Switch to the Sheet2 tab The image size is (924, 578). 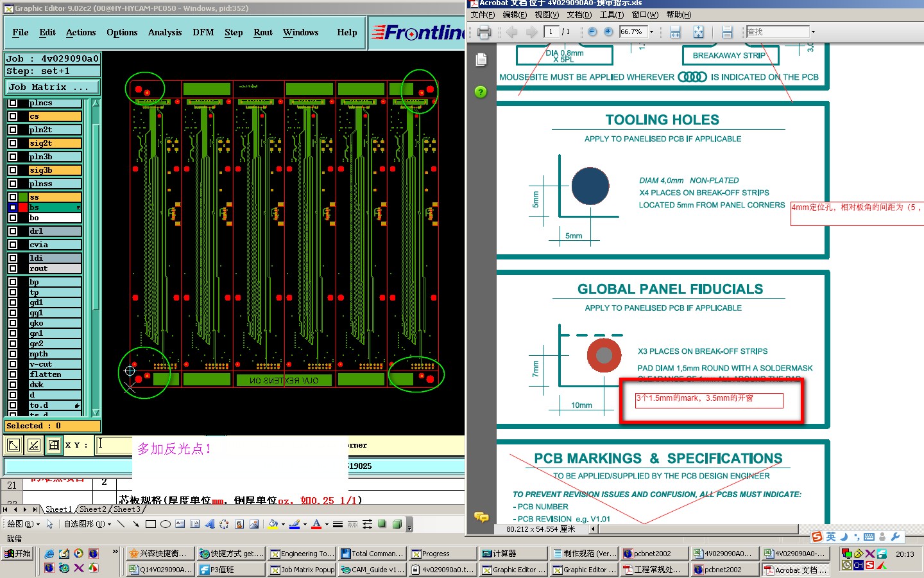click(92, 509)
